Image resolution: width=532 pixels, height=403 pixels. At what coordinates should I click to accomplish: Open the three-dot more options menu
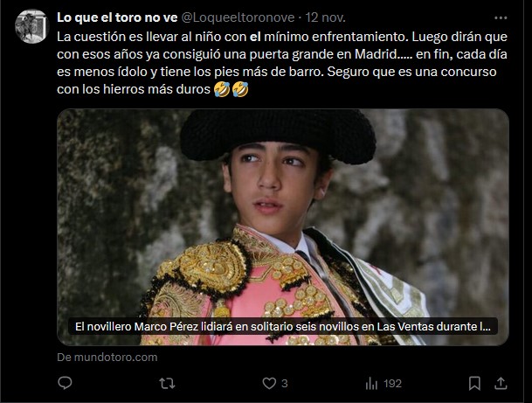pos(501,18)
